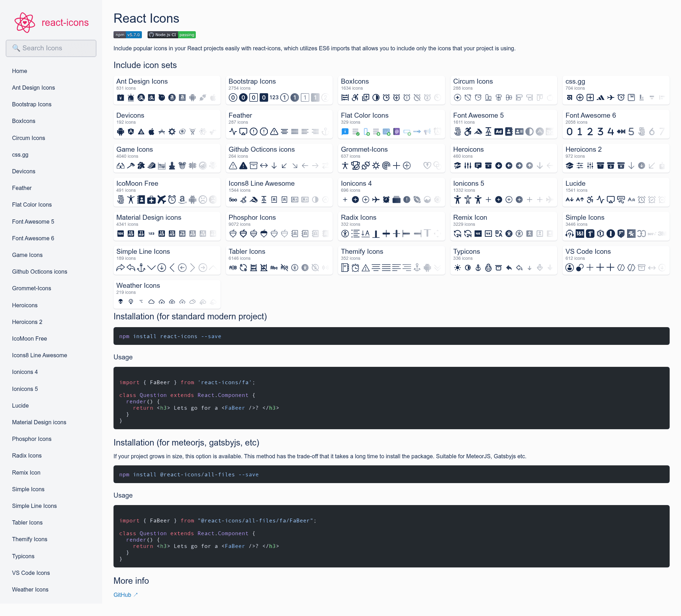Select the alert siren icon in Ant Design card
Image resolution: width=681 pixels, height=616 pixels.
tap(131, 97)
